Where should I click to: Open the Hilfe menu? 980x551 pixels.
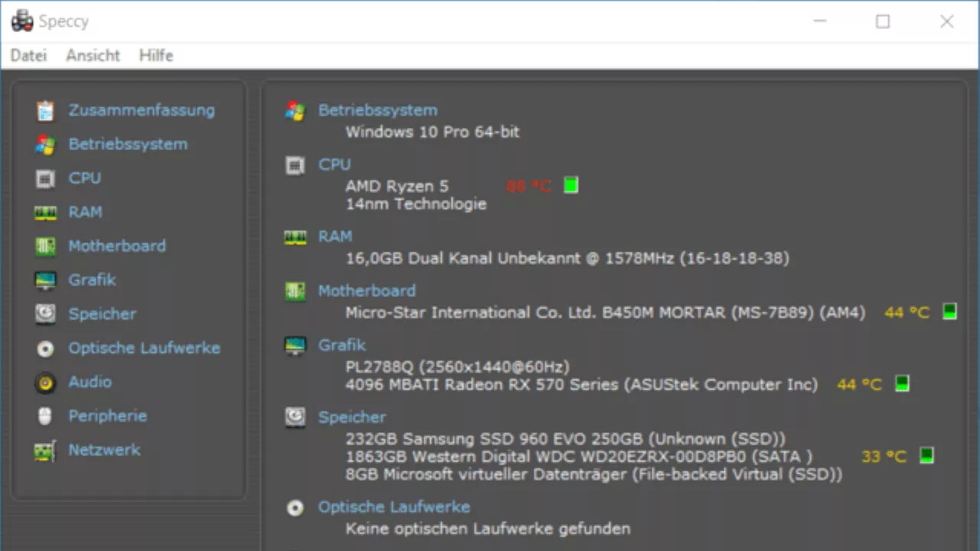(x=156, y=55)
